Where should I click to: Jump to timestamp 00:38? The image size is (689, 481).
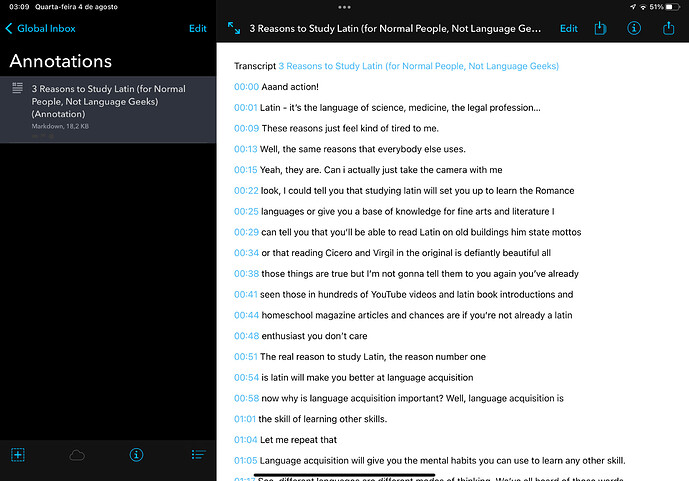click(x=247, y=274)
